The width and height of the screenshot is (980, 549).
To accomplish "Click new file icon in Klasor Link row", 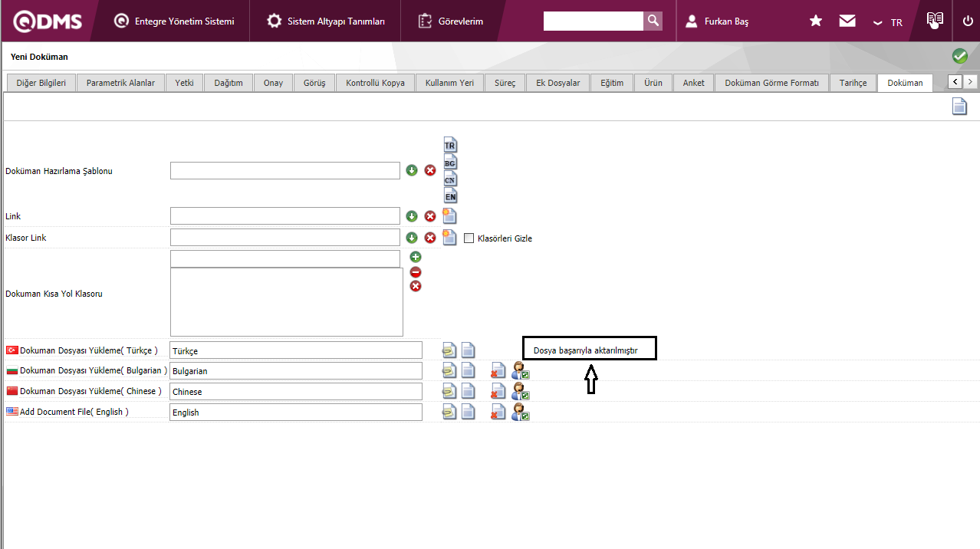I will coord(449,238).
